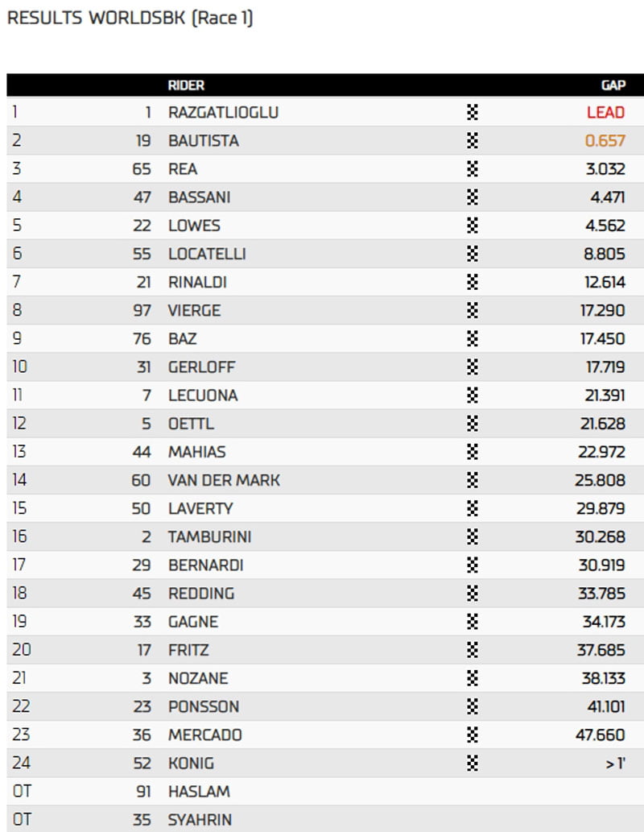The height and width of the screenshot is (832, 644).
Task: Select rider name RAZGATLIOGLU
Action: pyautogui.click(x=223, y=113)
